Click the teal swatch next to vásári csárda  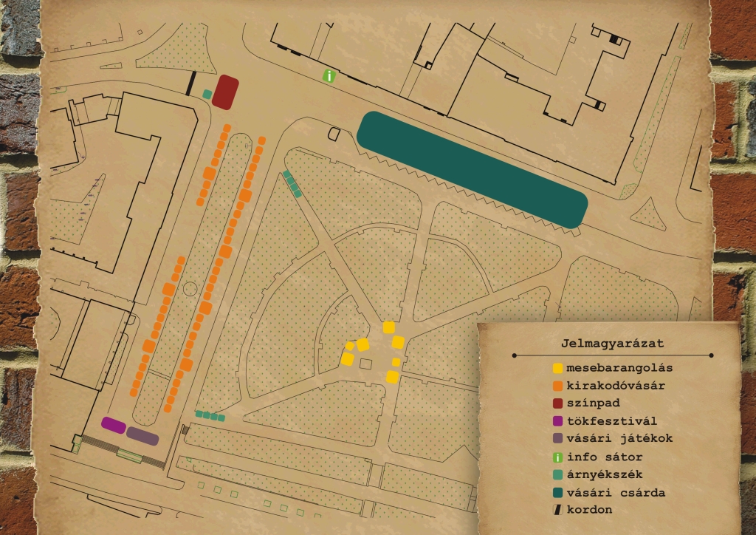click(557, 493)
